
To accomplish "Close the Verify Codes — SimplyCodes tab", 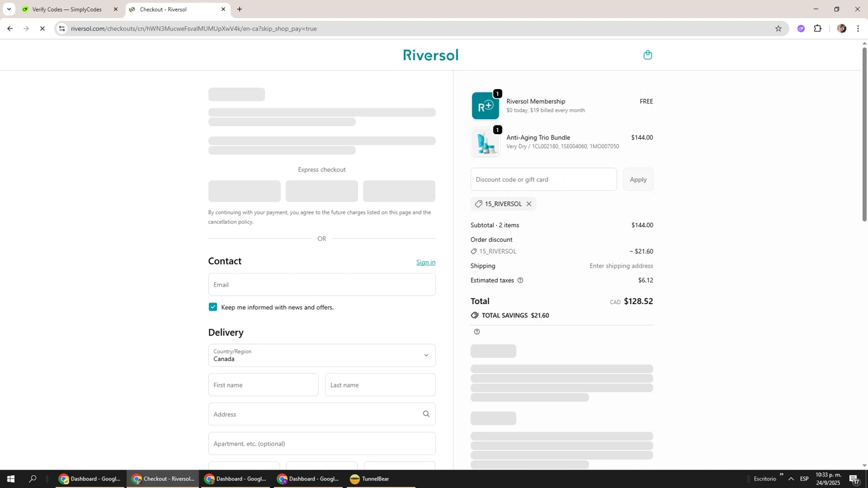I will click(x=116, y=9).
